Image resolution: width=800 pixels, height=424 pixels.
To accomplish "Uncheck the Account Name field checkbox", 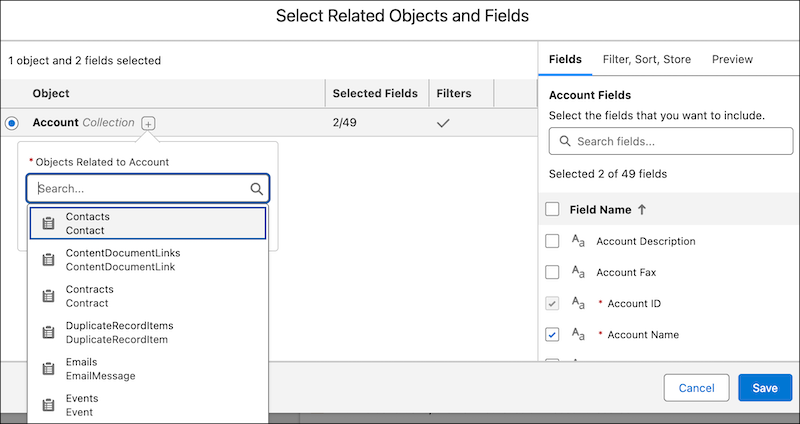I will click(552, 335).
